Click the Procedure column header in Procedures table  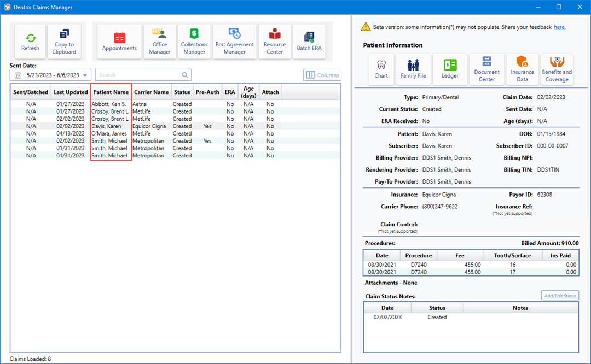tap(419, 256)
